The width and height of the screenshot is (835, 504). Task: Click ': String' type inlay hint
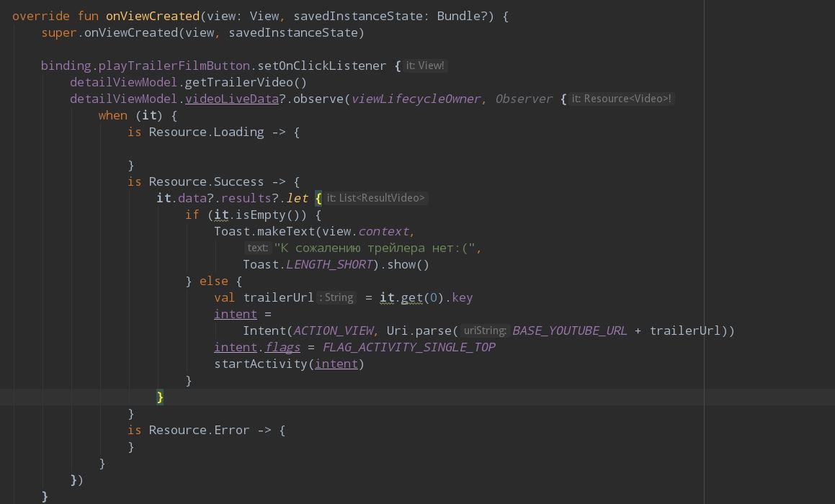coord(336,297)
